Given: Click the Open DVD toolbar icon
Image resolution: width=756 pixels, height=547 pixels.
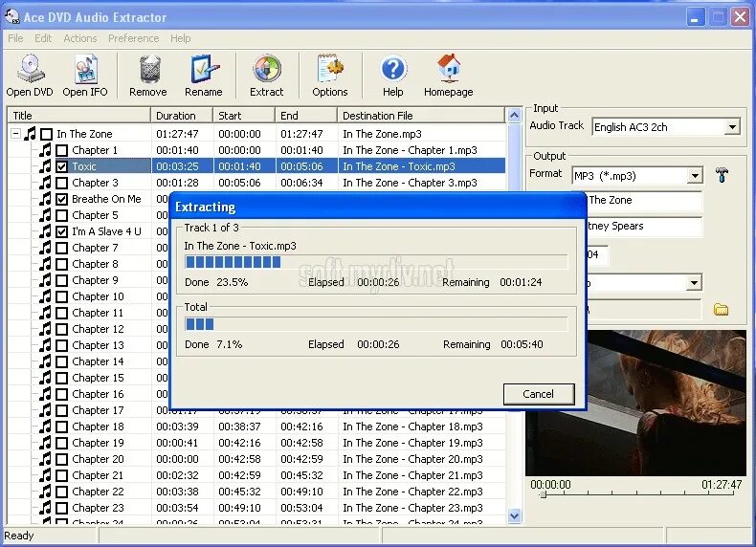Looking at the screenshot, I should [30, 69].
